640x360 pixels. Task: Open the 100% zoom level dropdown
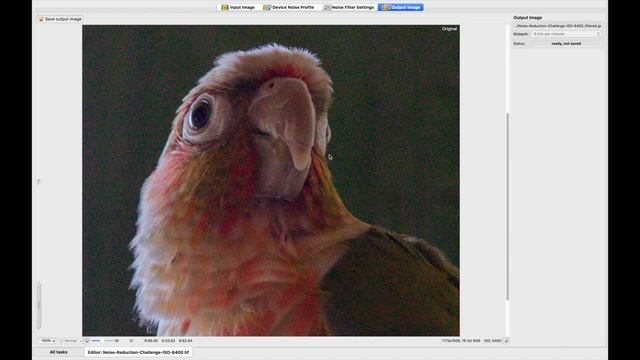pos(47,341)
